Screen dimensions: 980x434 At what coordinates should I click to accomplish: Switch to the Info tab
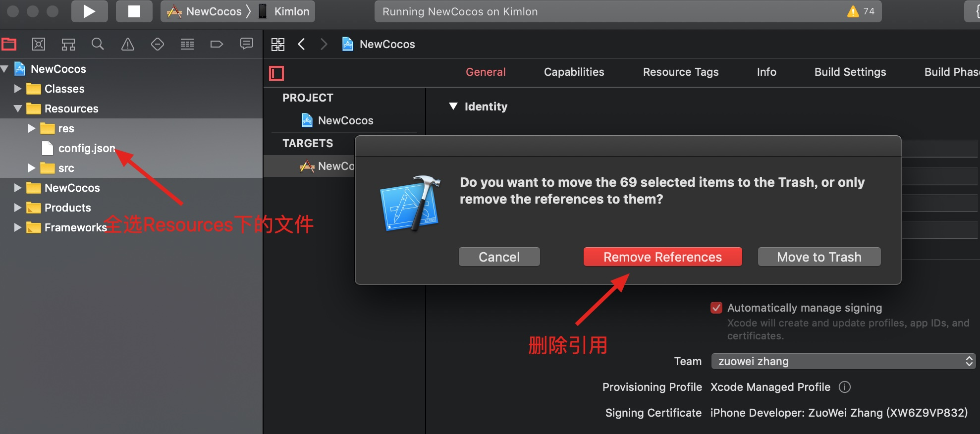point(766,72)
